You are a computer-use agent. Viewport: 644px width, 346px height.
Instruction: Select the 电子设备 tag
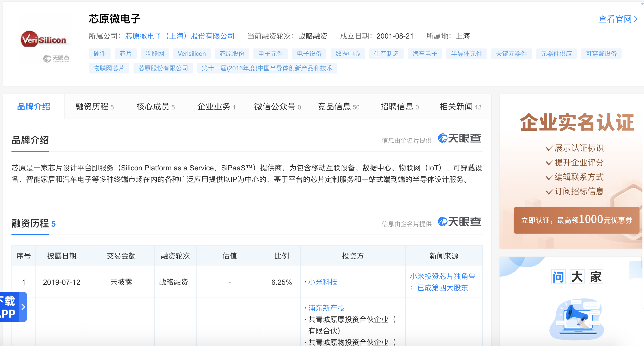tap(309, 54)
